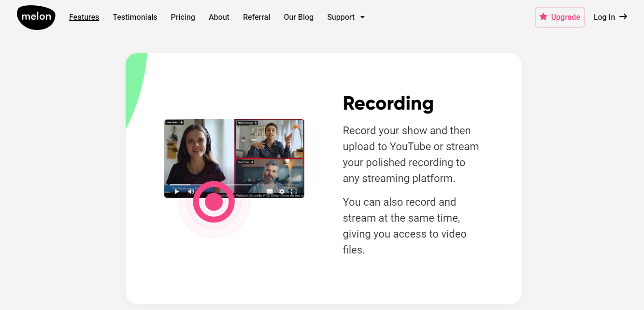Navigate to the About page
Screen dimensions: 644x310
point(219,17)
